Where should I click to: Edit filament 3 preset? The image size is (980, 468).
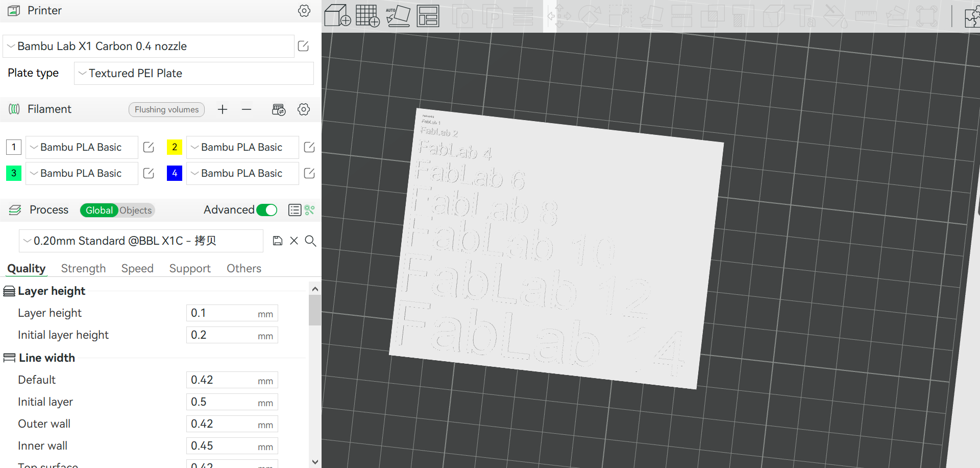click(x=149, y=173)
